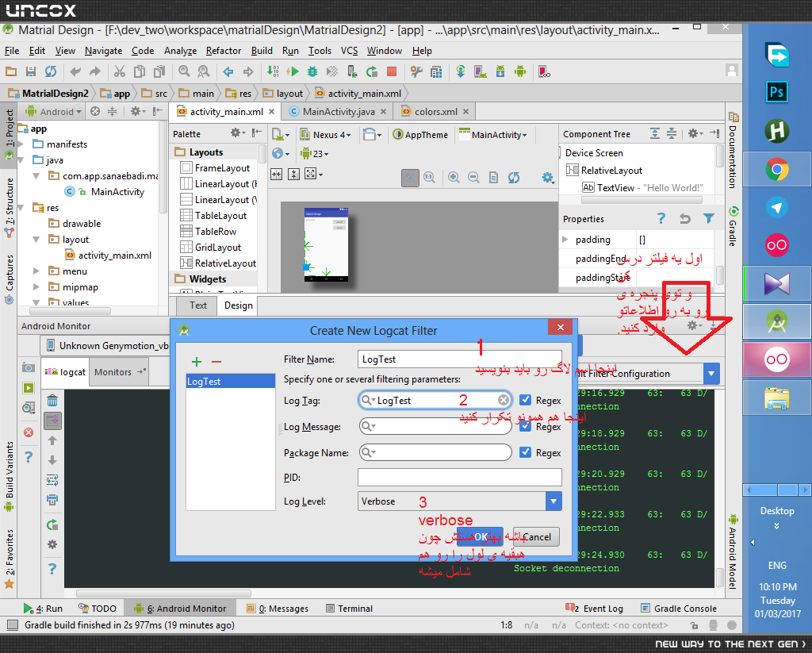Click the Synchronize toolbar icon

pos(50,71)
